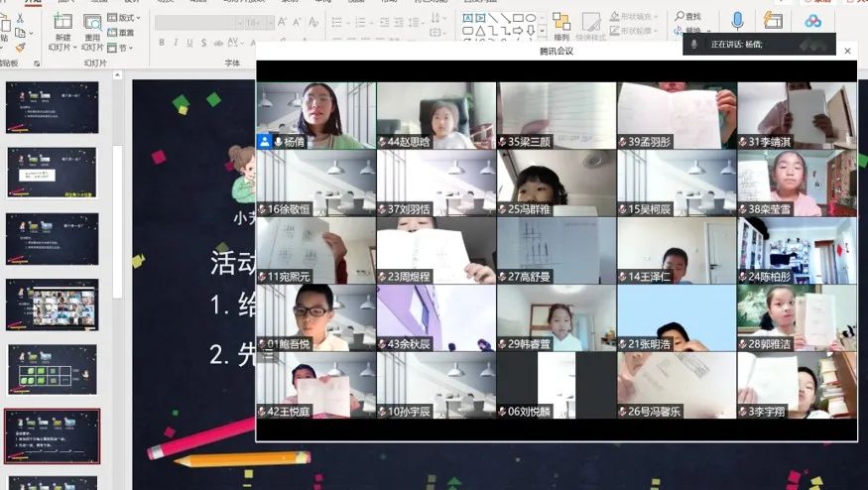Open Quick Styles (快速样式)

pyautogui.click(x=590, y=27)
